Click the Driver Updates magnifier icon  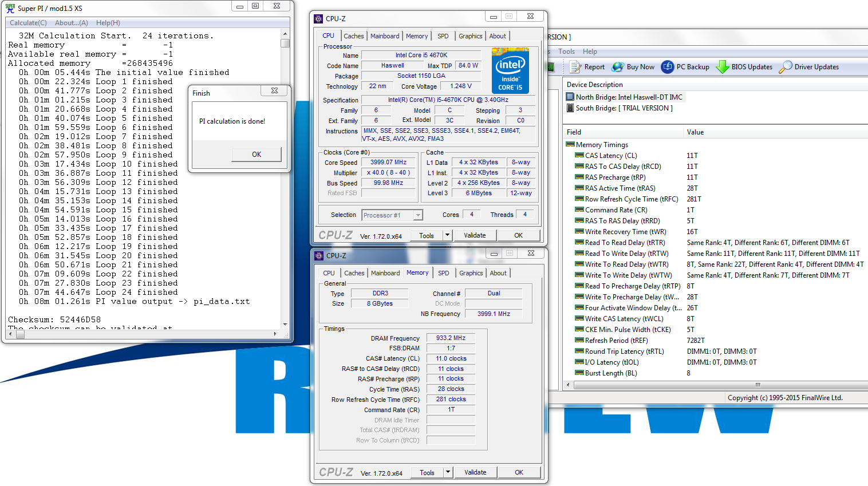click(x=786, y=67)
